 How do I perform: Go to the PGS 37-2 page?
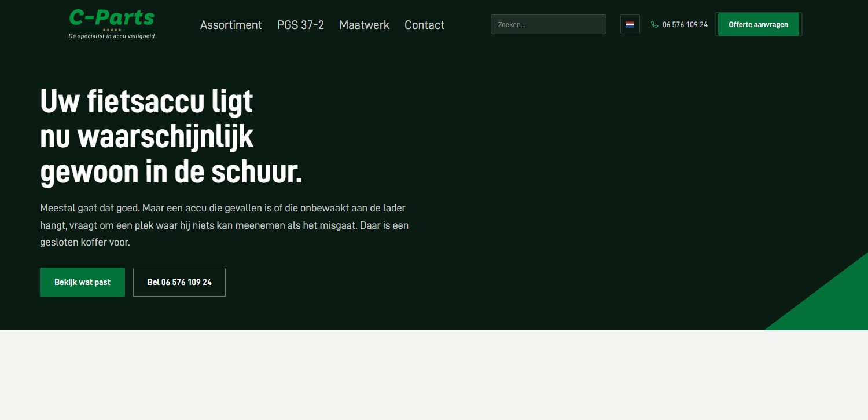click(300, 25)
